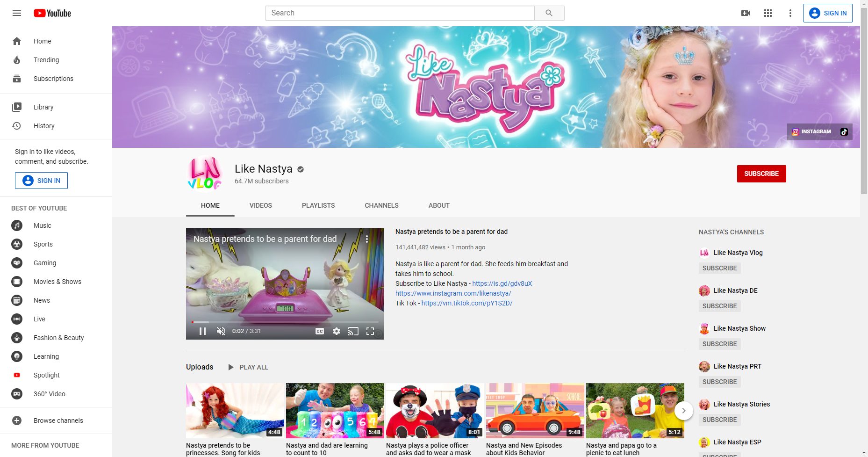Open the police officer video thumbnail
Viewport: 868px width, 457px height.
click(435, 411)
